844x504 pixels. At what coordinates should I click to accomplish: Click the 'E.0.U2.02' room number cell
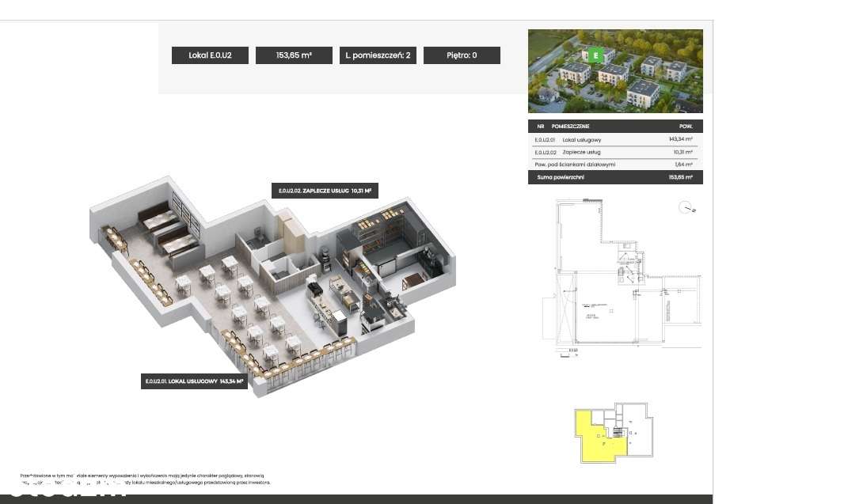click(x=546, y=152)
